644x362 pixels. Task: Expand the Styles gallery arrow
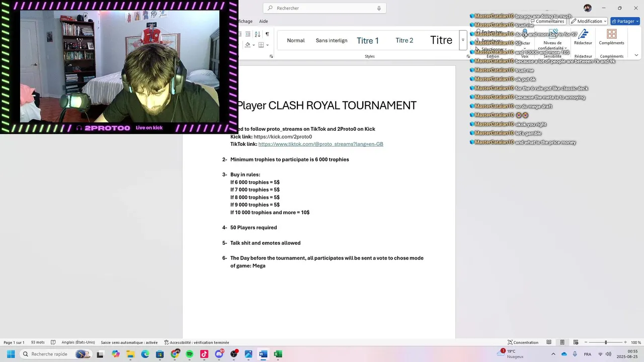click(x=463, y=40)
